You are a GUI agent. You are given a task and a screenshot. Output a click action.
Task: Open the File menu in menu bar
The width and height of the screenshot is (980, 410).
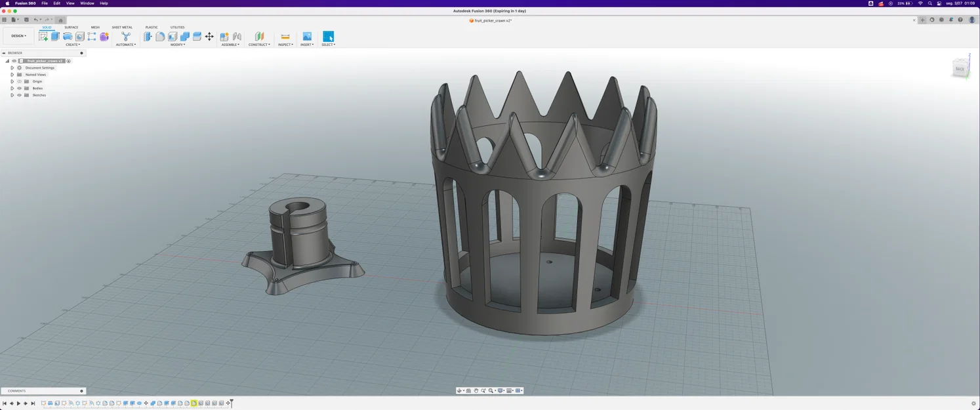point(45,3)
